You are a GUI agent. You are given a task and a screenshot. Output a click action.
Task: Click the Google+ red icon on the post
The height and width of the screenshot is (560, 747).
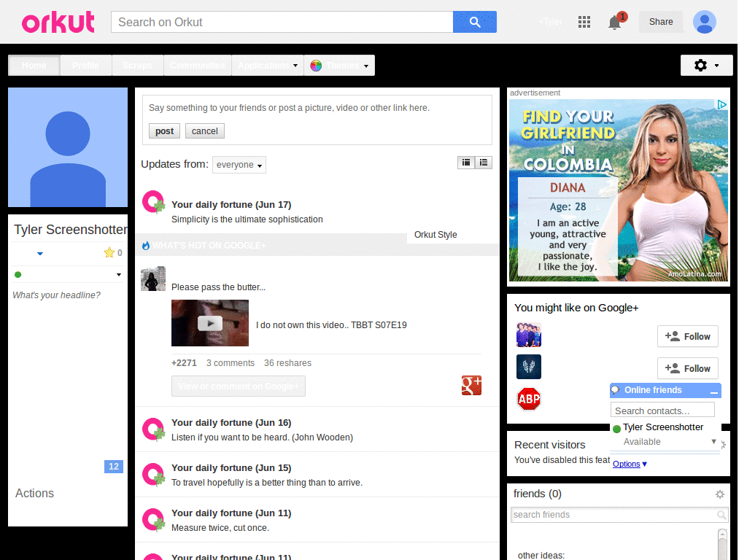click(x=471, y=385)
